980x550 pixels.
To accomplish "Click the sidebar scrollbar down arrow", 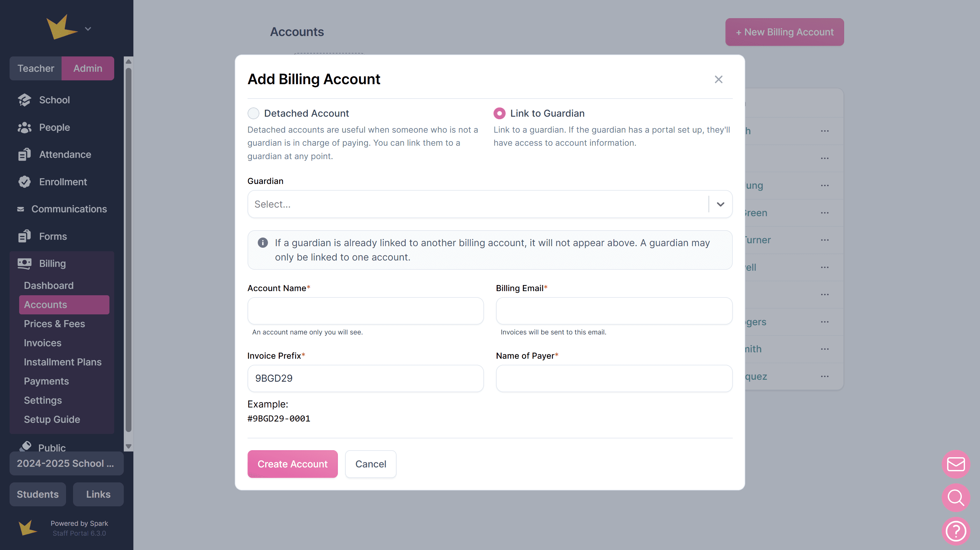I will [129, 446].
